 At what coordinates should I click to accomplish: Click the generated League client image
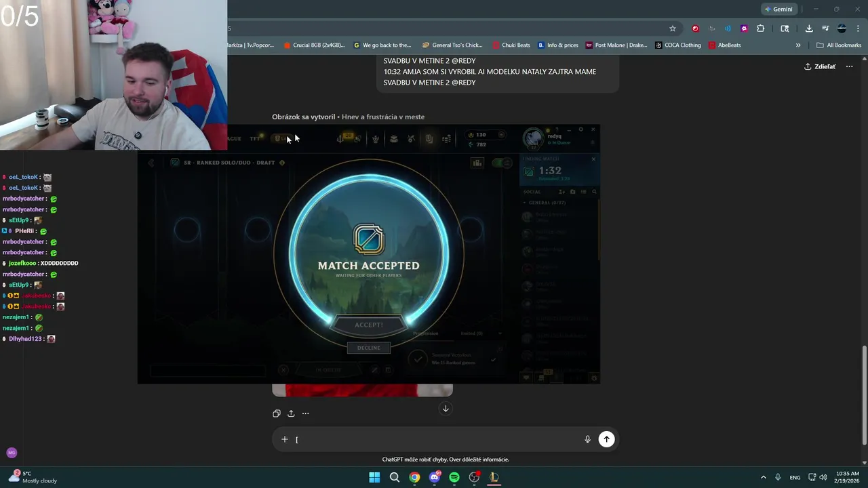pos(369,254)
